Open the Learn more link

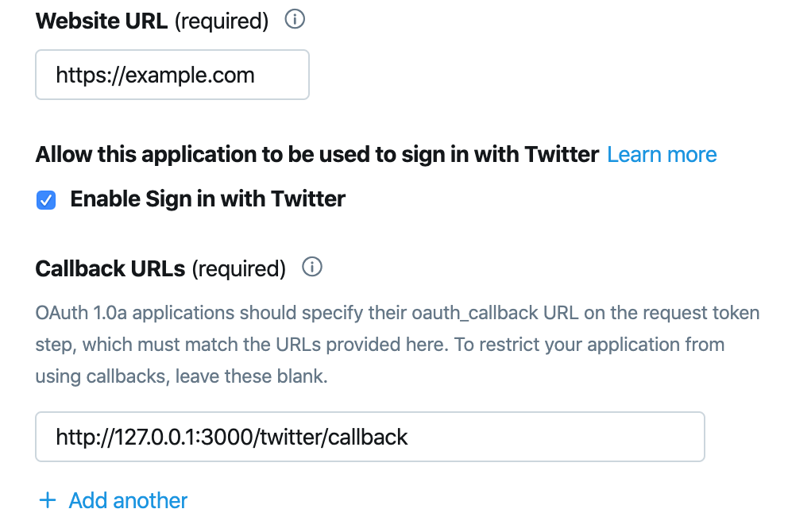pos(662,155)
